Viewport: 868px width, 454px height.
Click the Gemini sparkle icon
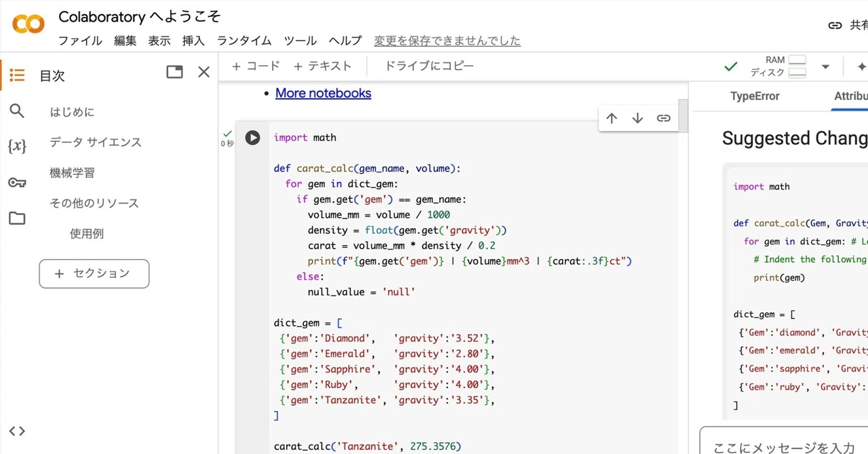point(861,67)
